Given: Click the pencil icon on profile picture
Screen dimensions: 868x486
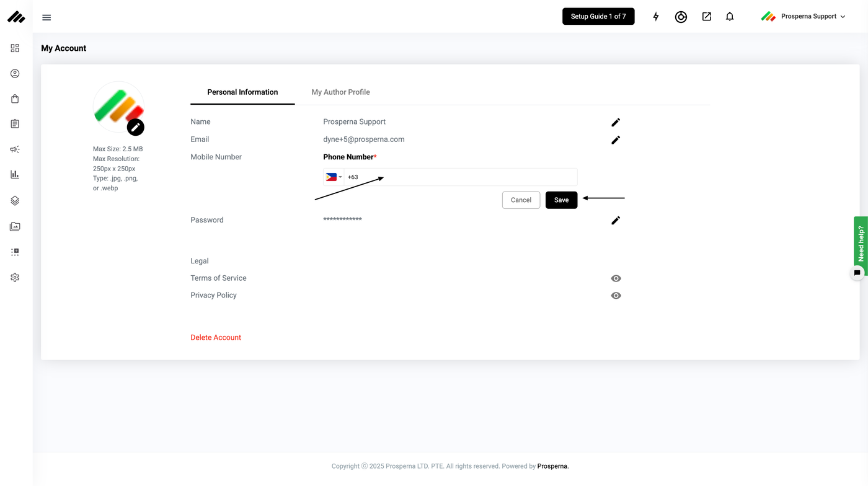Looking at the screenshot, I should (135, 127).
